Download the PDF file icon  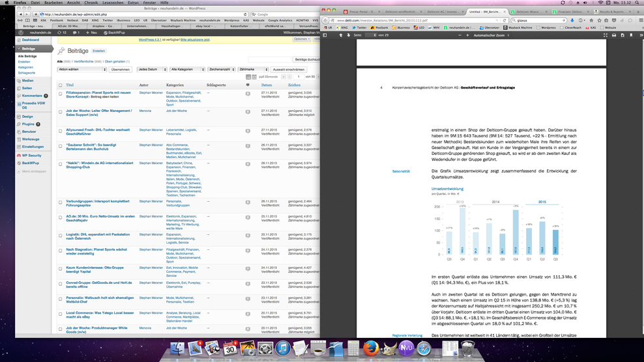coord(622,35)
